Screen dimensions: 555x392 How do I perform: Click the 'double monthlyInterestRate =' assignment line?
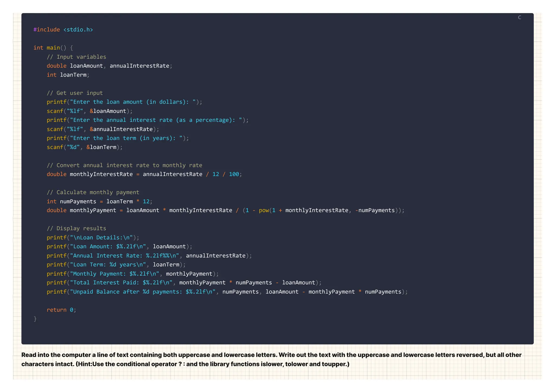point(144,174)
